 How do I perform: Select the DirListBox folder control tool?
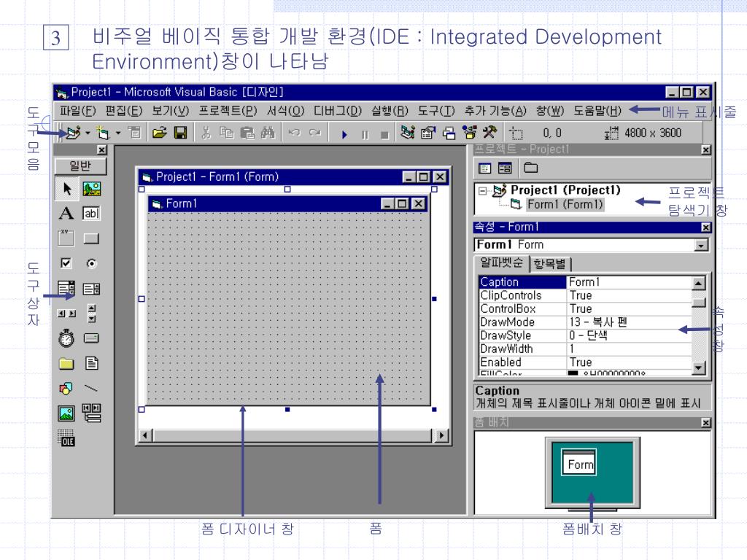pos(66,363)
